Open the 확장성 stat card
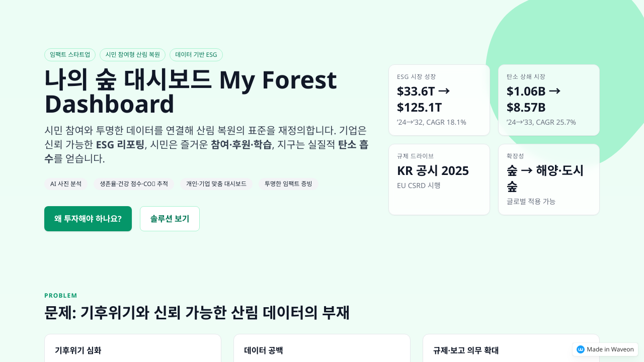This screenshot has height=362, width=644. point(549,179)
